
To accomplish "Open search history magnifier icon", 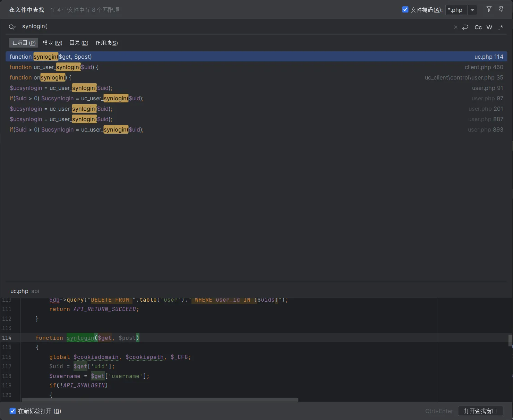I will [12, 27].
